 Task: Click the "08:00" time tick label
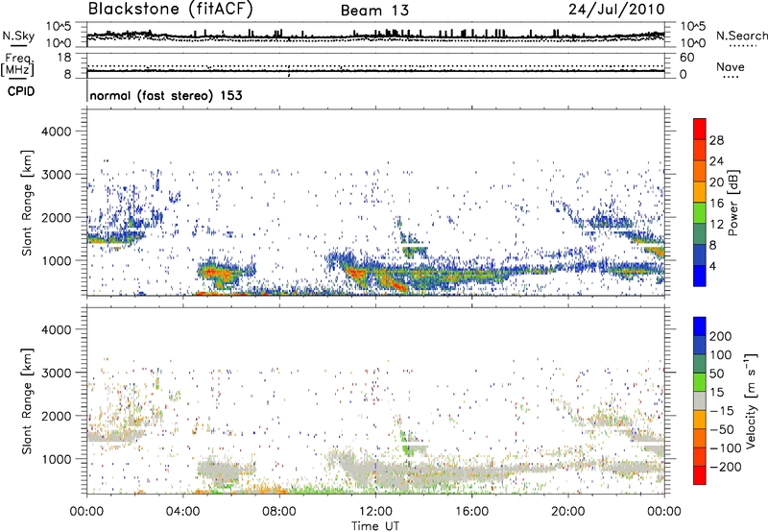[279, 512]
